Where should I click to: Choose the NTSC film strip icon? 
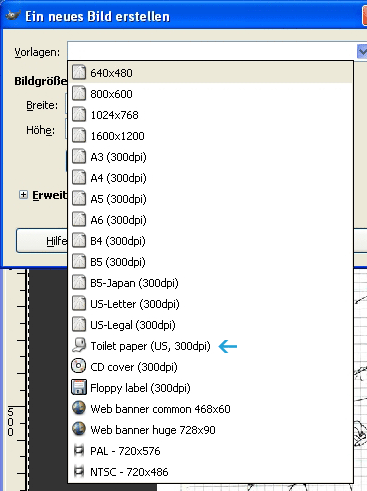79,472
